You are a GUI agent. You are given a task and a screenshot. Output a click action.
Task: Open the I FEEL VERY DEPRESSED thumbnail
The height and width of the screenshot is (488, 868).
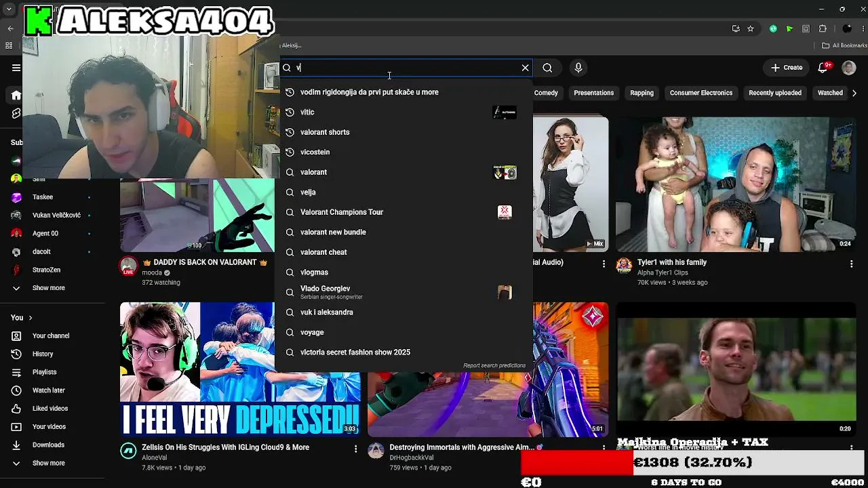coord(240,369)
